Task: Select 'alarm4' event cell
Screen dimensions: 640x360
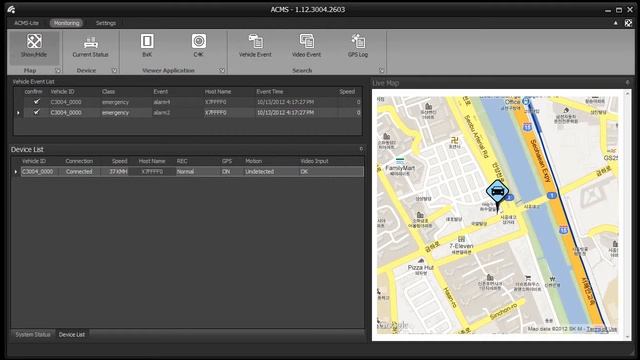Action: click(x=162, y=102)
